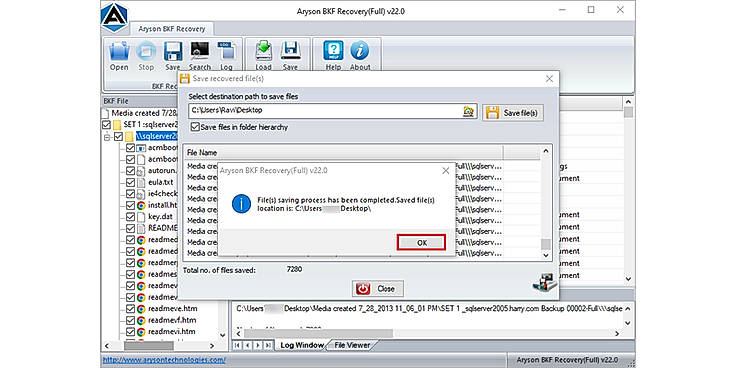This screenshot has height=368, width=736.
Task: Click the tree pane scroll-right arrow
Action: point(212,346)
